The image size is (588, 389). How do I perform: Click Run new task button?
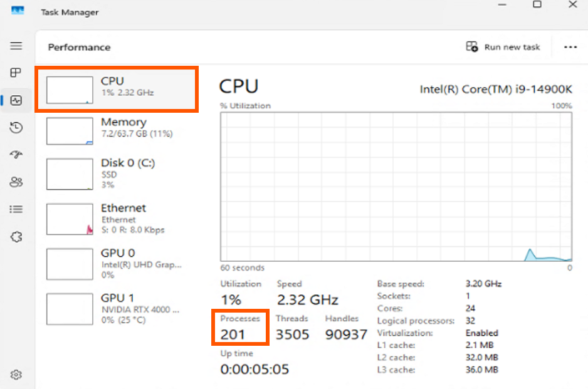click(x=503, y=47)
